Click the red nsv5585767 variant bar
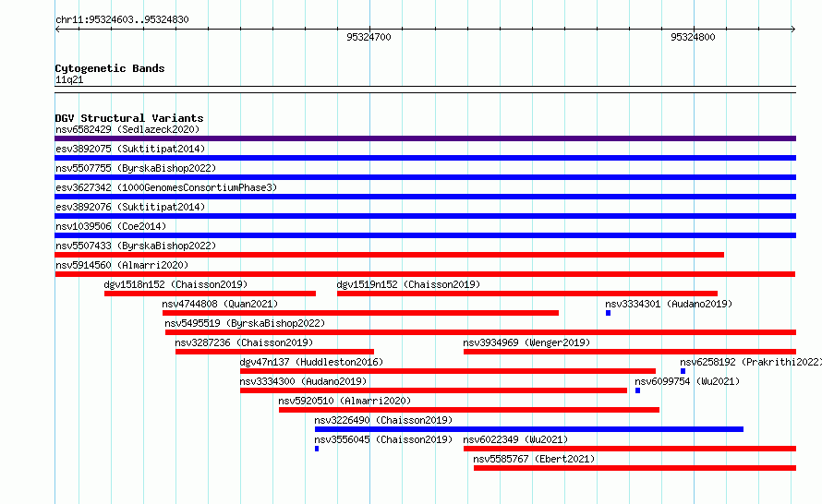 [x=635, y=468]
